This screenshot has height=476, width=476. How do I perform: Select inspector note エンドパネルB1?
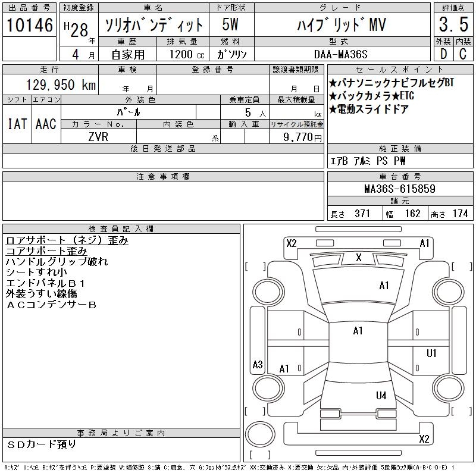coord(46,283)
